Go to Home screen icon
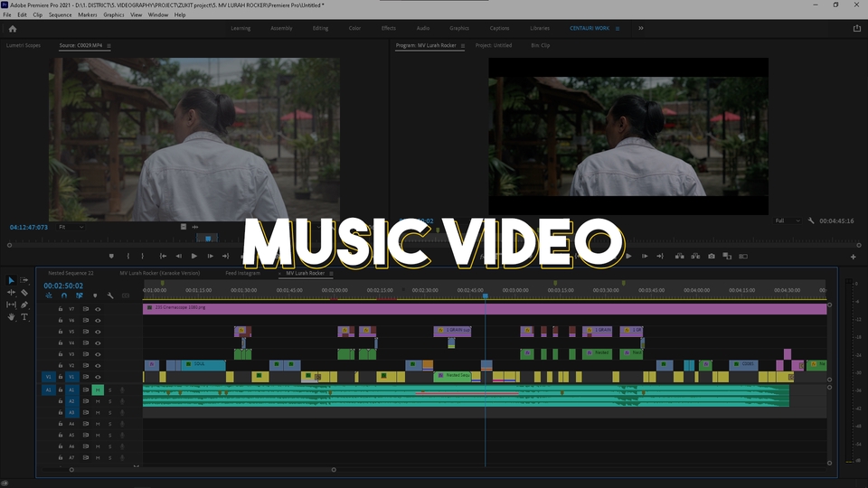868x488 pixels. tap(12, 29)
